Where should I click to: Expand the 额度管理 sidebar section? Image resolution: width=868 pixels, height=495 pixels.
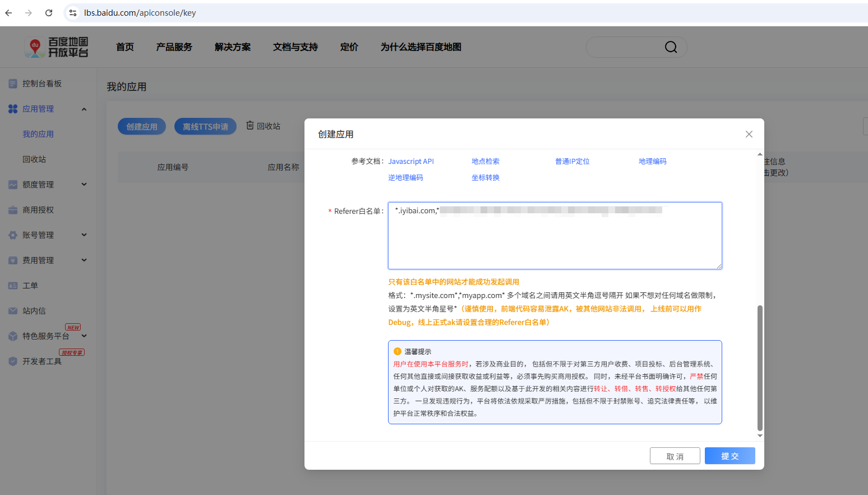pos(84,185)
